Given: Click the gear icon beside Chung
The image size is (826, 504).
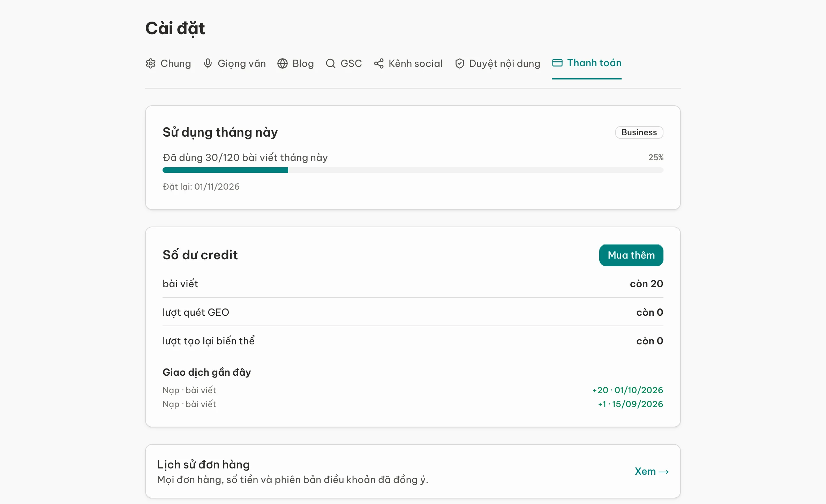Looking at the screenshot, I should (151, 63).
